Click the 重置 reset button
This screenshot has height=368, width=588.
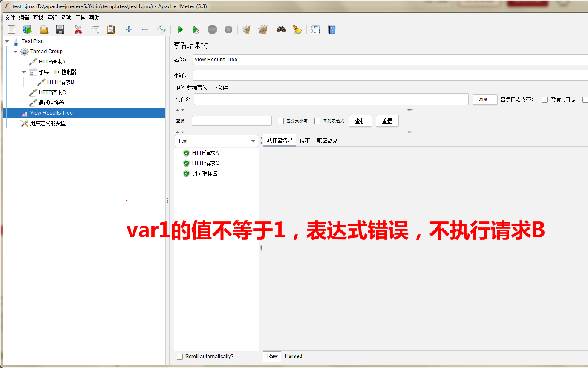click(387, 121)
